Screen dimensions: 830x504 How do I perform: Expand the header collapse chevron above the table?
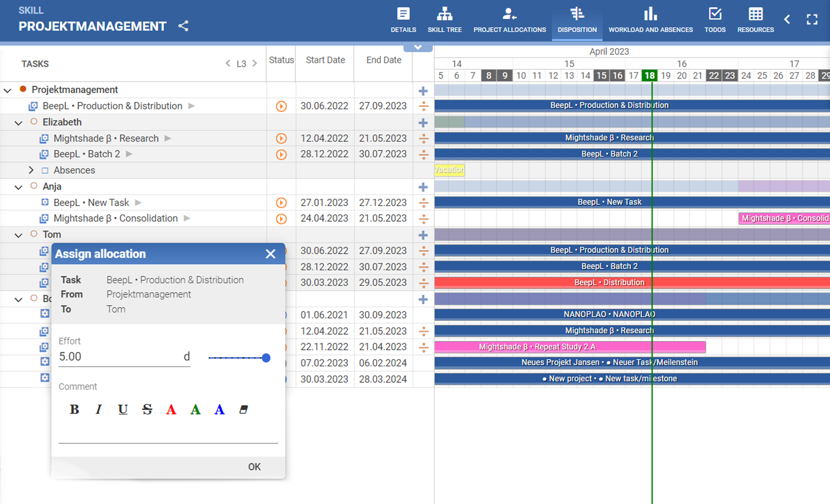click(418, 47)
